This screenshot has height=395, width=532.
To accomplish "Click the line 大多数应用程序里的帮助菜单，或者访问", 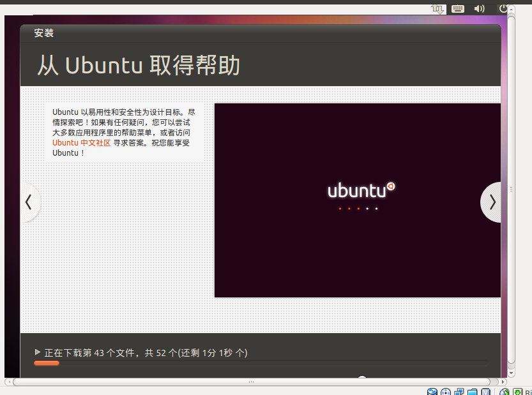I will [x=121, y=133].
